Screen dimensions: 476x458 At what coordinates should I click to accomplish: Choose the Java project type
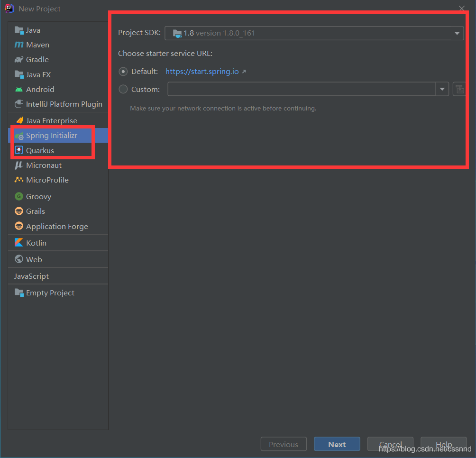[x=58, y=30]
